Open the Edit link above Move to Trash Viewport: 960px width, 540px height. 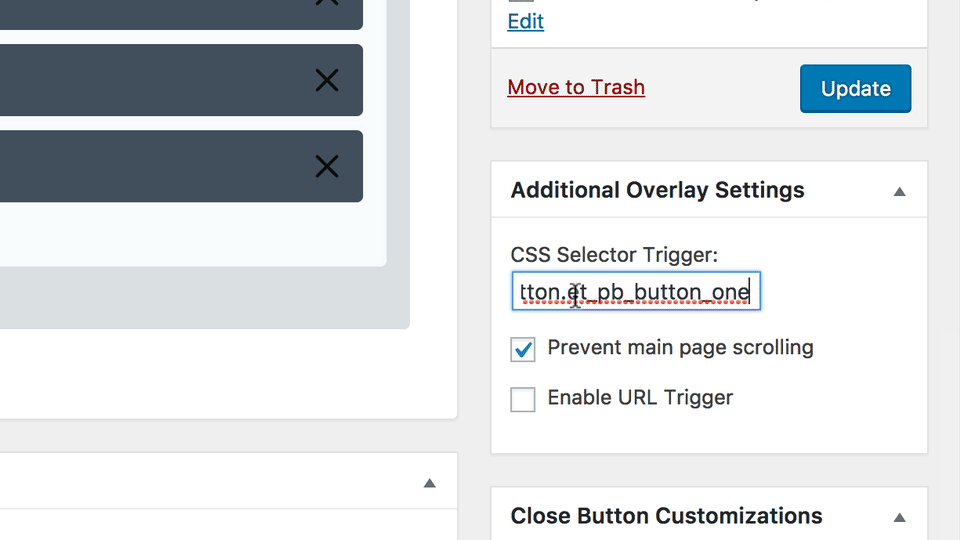click(x=525, y=22)
